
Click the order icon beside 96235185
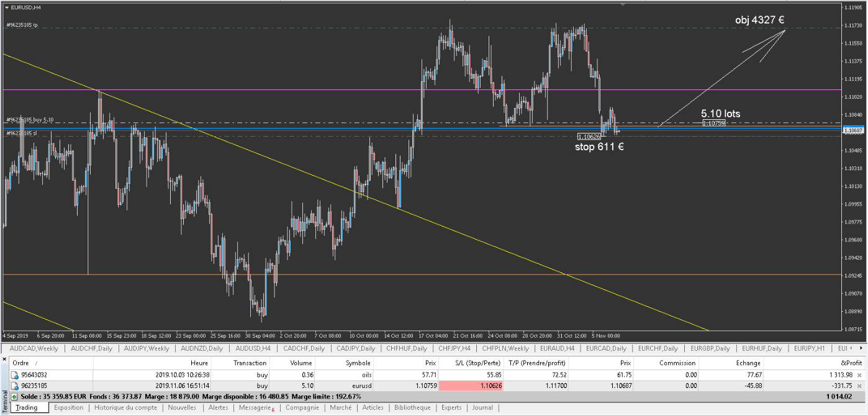pyautogui.click(x=14, y=386)
